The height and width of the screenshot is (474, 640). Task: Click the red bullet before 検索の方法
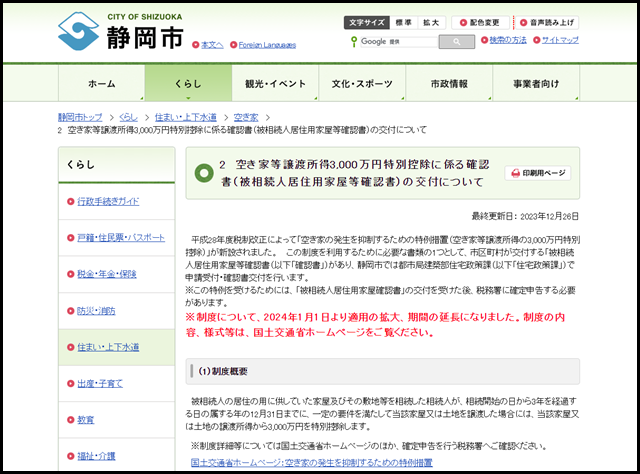484,40
